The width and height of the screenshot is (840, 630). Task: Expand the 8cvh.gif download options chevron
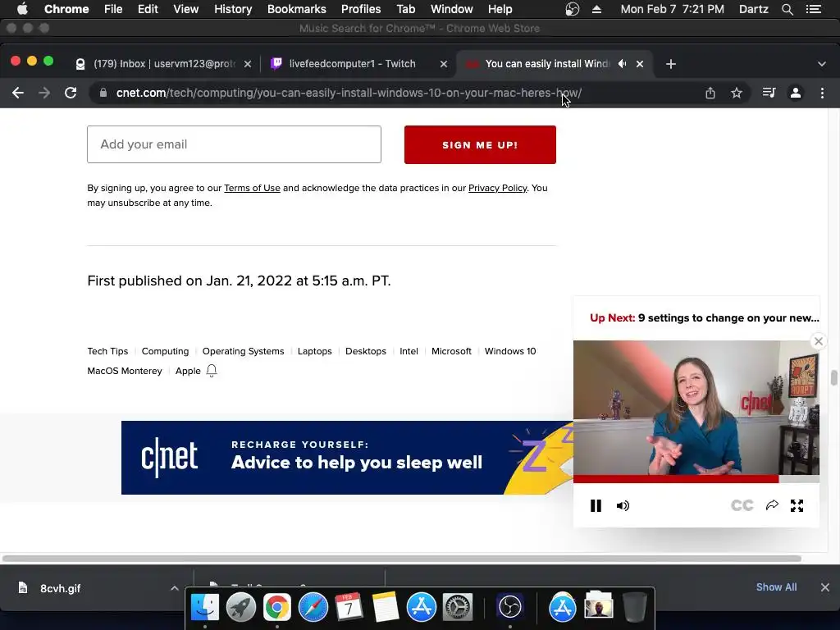click(175, 588)
